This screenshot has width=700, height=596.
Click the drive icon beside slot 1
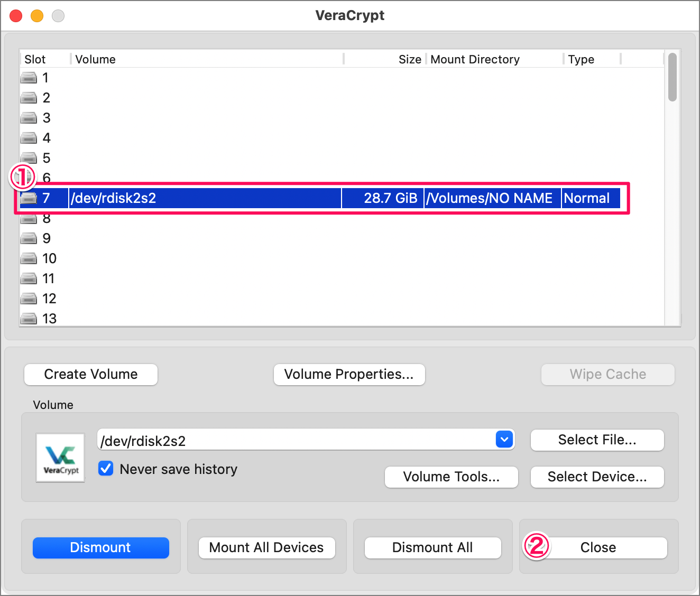pyautogui.click(x=29, y=77)
